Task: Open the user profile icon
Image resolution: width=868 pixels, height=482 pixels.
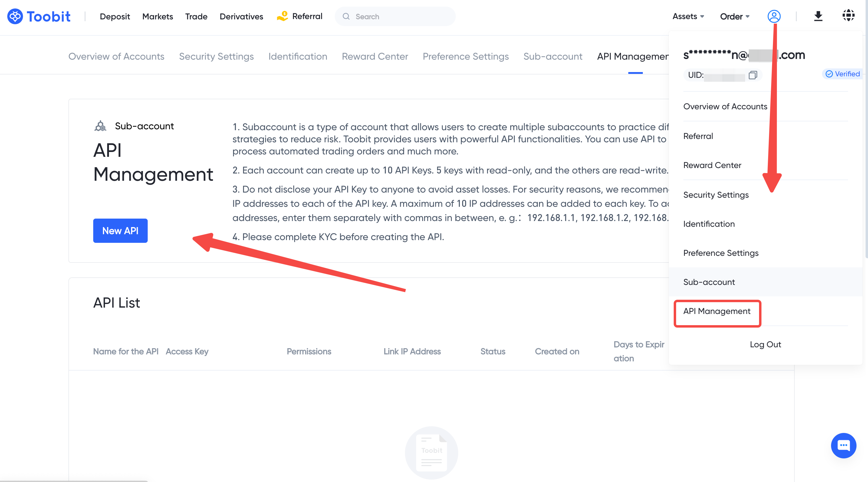Action: [774, 16]
